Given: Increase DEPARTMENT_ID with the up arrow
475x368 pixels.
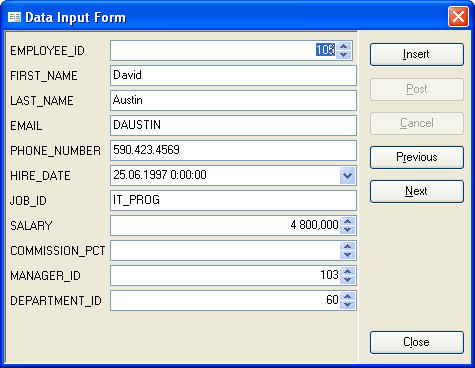Looking at the screenshot, I should click(x=348, y=296).
